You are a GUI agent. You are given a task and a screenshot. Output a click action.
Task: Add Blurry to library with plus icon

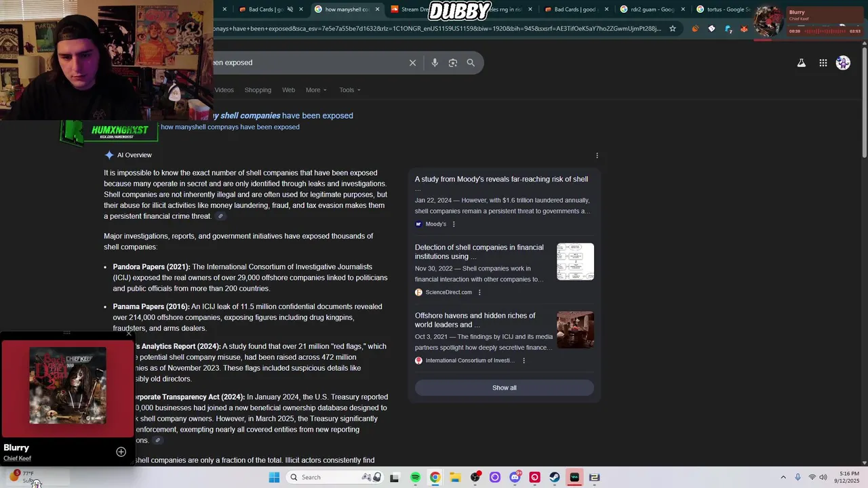coord(121,452)
